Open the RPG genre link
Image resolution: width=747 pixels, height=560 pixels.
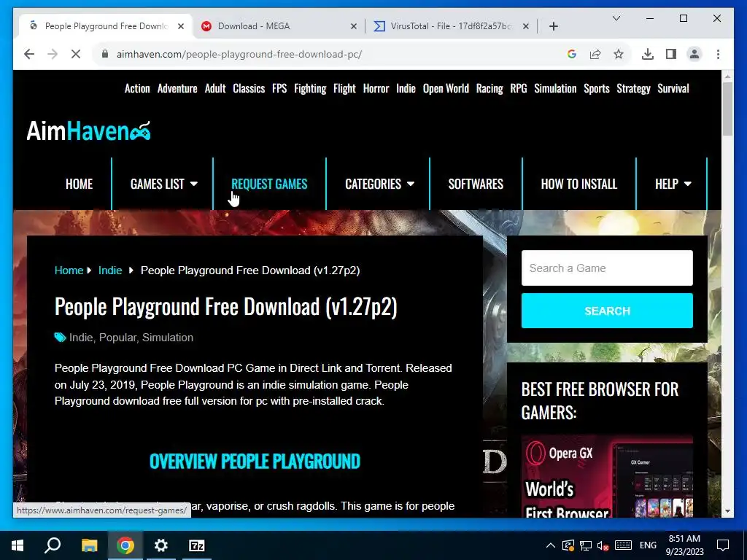(519, 88)
